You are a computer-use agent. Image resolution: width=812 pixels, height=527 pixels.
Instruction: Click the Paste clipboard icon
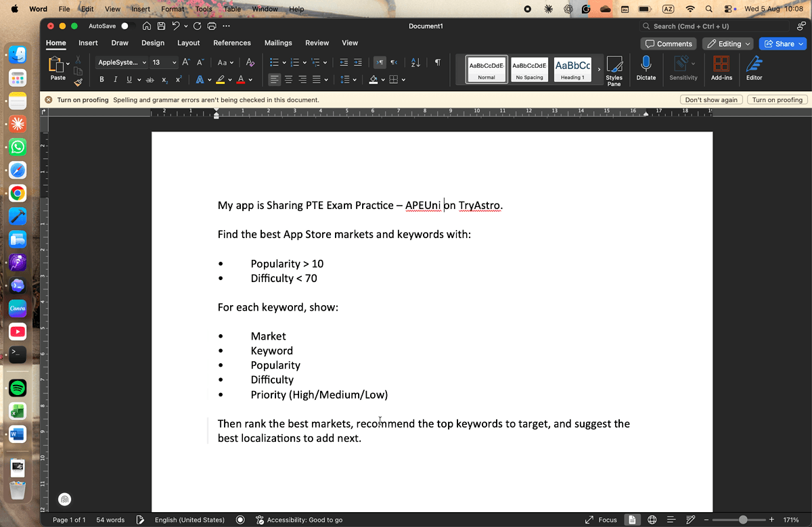tap(57, 65)
